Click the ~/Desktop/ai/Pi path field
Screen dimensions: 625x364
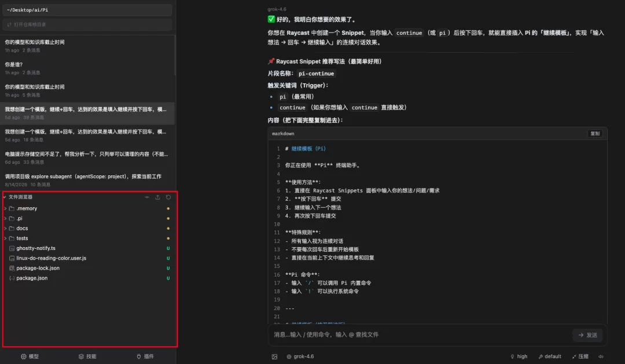pyautogui.click(x=87, y=10)
